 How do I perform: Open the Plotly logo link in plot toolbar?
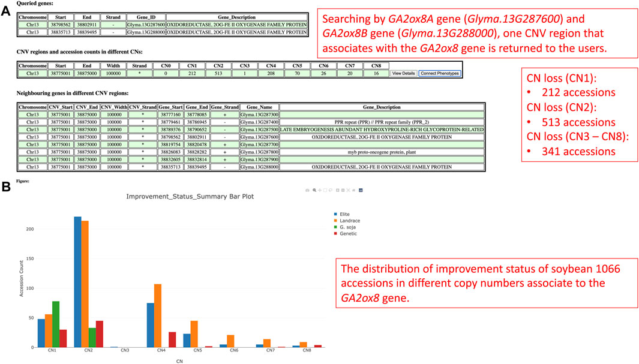click(361, 190)
